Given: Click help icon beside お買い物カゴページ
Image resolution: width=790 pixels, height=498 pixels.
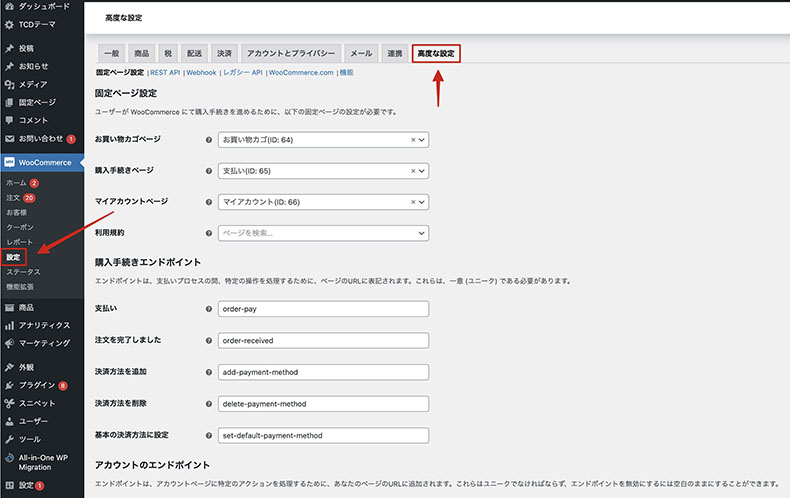Looking at the screenshot, I should pyautogui.click(x=209, y=140).
